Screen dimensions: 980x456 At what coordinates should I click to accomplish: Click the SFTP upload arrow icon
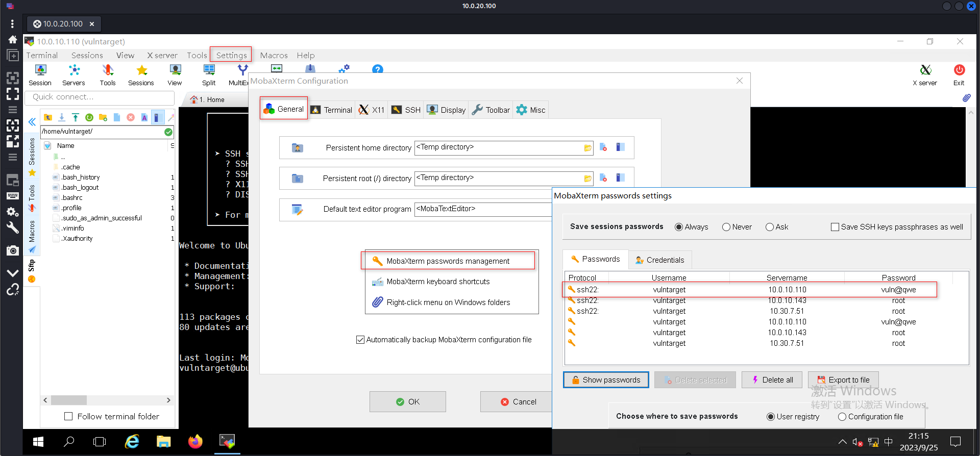click(76, 117)
